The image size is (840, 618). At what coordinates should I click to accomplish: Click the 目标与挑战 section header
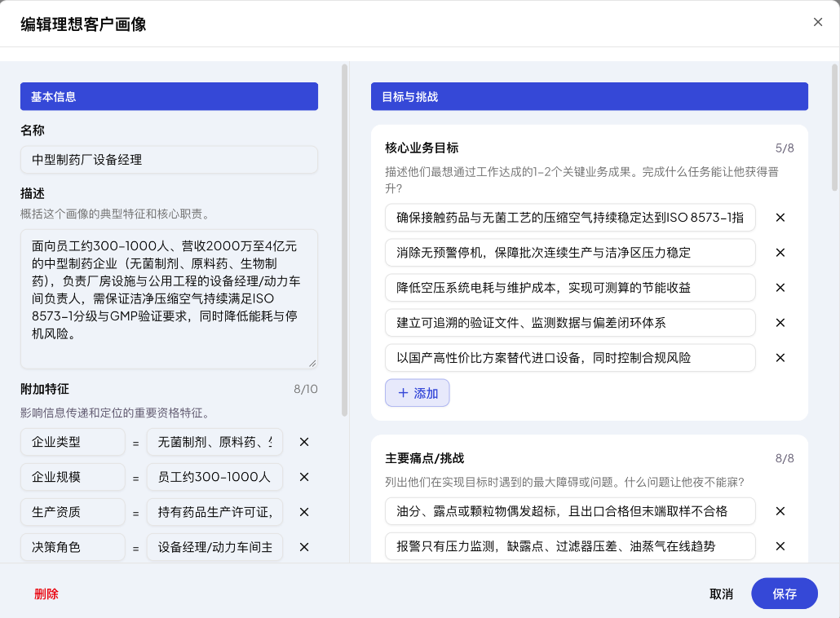pos(590,96)
